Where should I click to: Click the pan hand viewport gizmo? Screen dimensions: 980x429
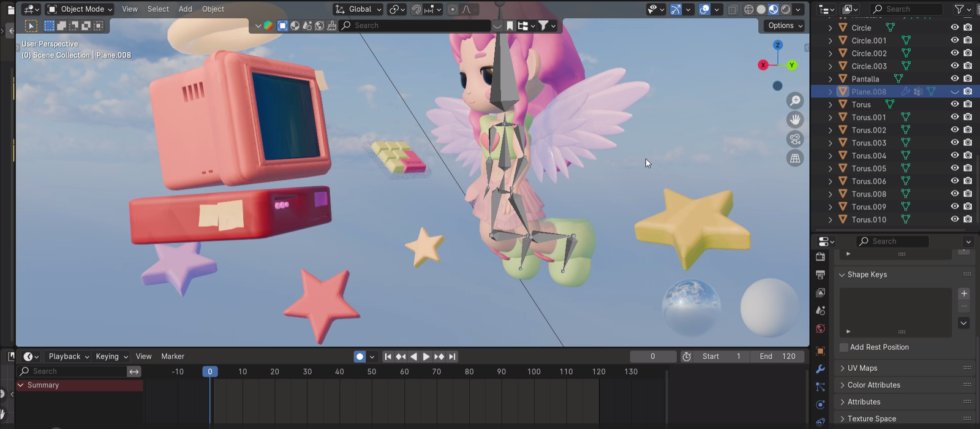[x=795, y=120]
